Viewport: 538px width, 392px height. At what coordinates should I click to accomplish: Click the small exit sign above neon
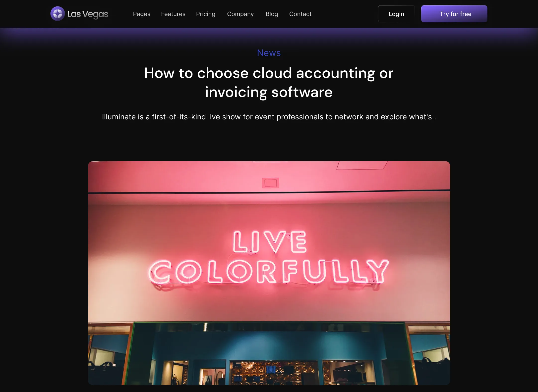270,183
